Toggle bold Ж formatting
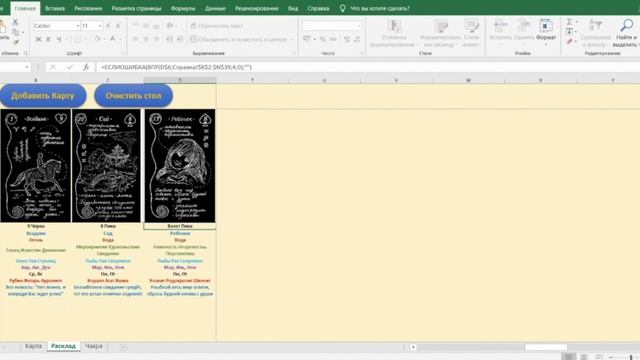Viewport: 640px width, 360px height. click(38, 39)
